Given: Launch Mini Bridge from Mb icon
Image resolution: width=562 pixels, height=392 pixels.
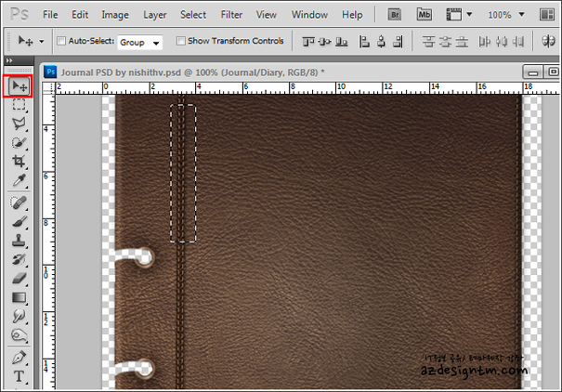Looking at the screenshot, I should pos(424,15).
